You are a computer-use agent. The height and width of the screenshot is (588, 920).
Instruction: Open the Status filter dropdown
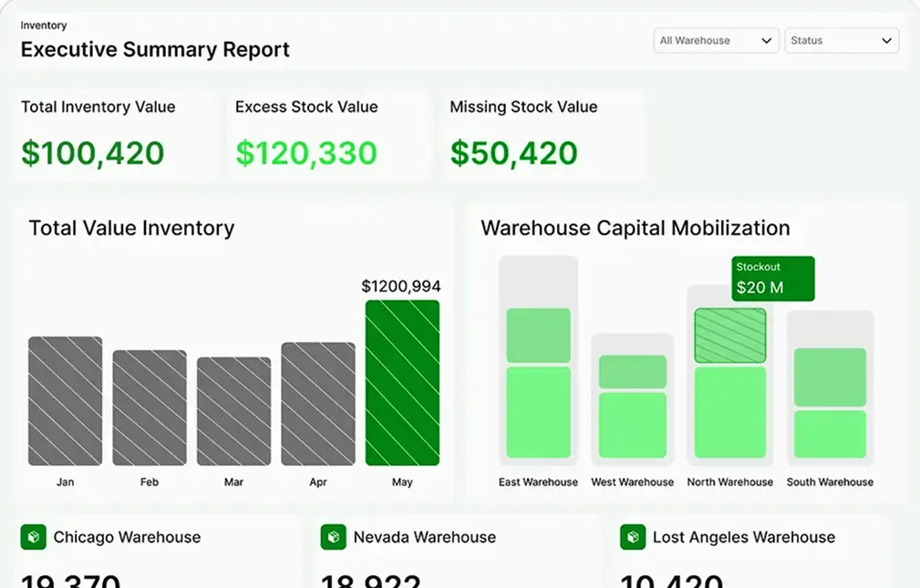[841, 41]
